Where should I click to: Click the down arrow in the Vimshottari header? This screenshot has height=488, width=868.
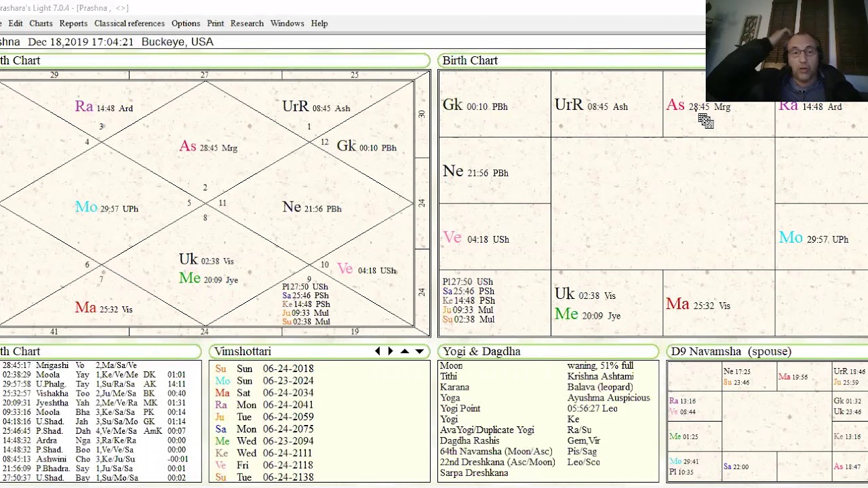(x=420, y=351)
